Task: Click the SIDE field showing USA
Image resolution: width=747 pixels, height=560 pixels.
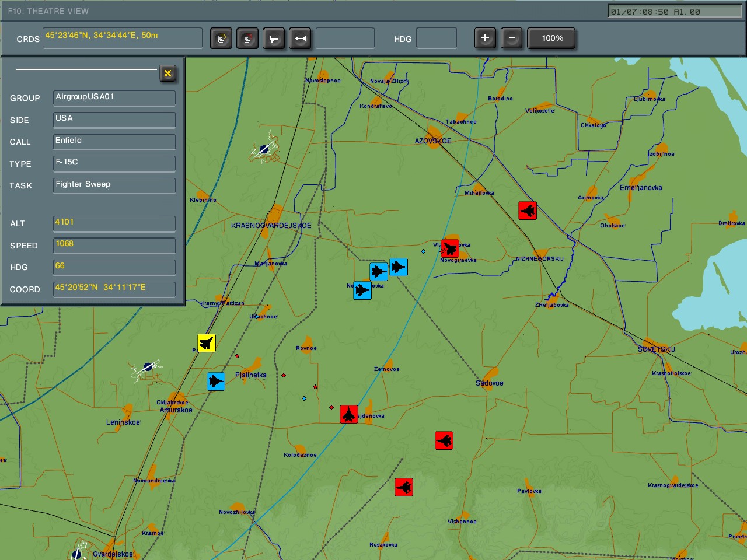Action: coord(114,120)
